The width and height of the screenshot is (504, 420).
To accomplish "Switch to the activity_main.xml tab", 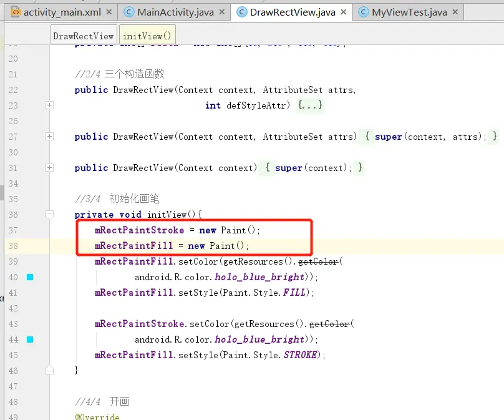I will (x=61, y=12).
